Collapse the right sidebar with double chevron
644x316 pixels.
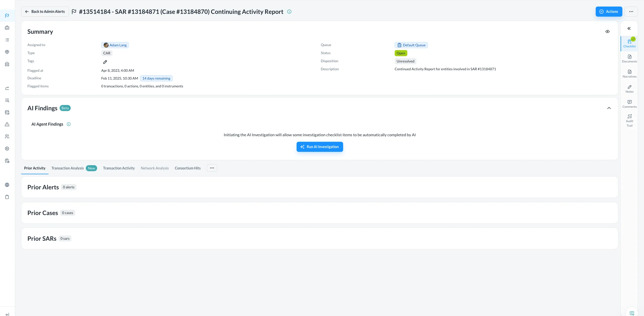[629, 28]
